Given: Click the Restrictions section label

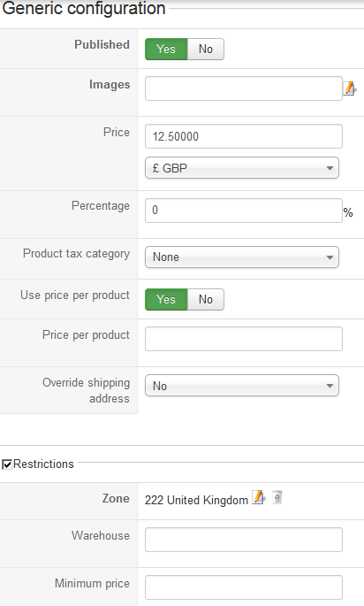Looking at the screenshot, I should click(x=43, y=464).
